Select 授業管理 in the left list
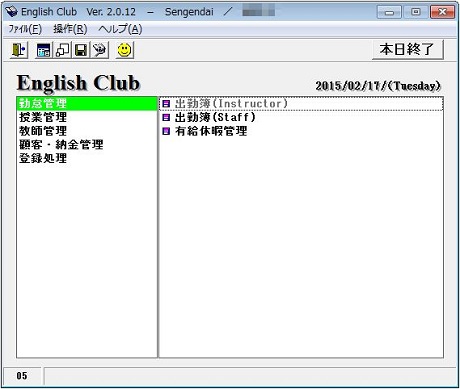Screen dimensions: 460x389 pyautogui.click(x=87, y=117)
